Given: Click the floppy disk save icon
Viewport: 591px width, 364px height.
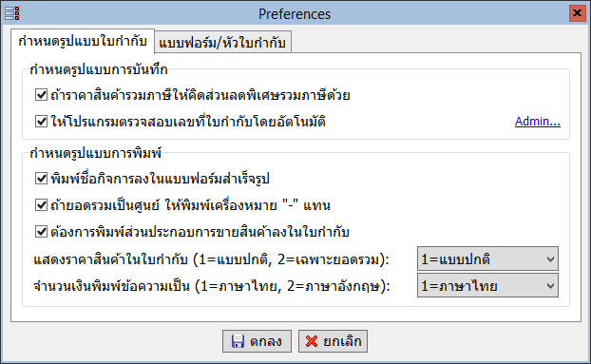Looking at the screenshot, I should coord(238,341).
